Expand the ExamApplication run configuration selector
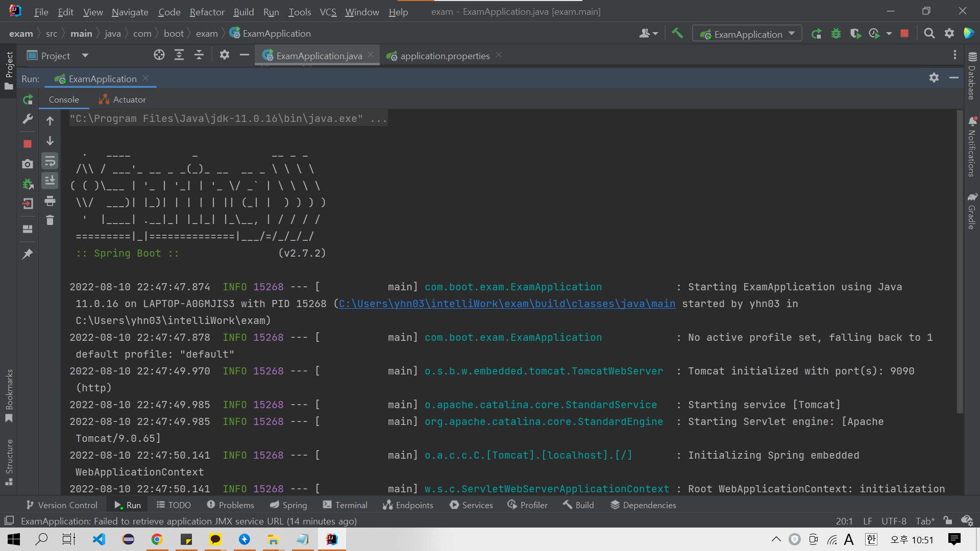This screenshot has height=551, width=980. (747, 34)
